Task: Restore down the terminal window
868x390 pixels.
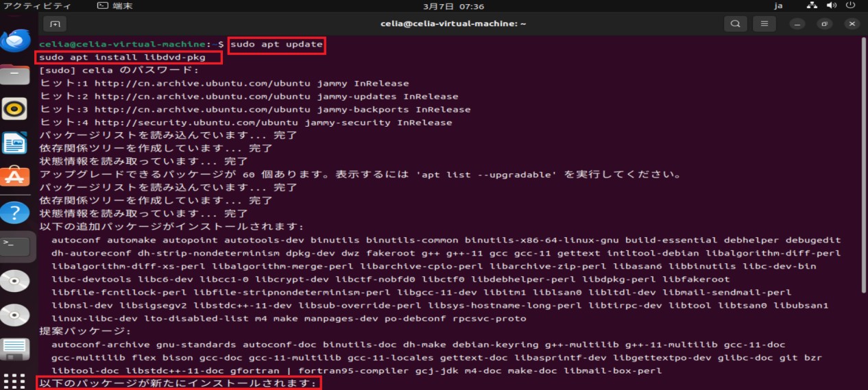Action: coord(824,23)
